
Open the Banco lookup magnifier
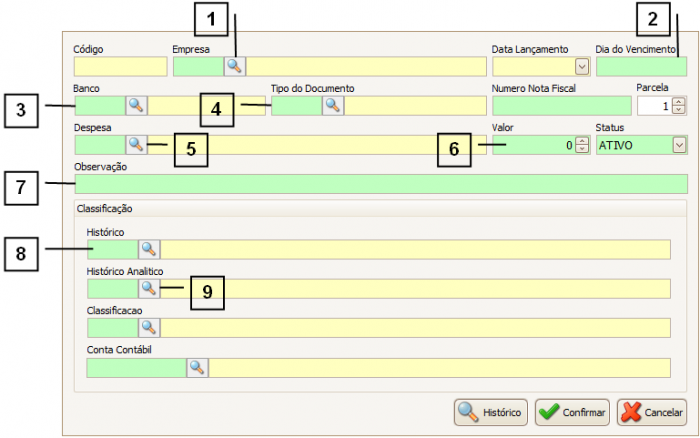136,105
